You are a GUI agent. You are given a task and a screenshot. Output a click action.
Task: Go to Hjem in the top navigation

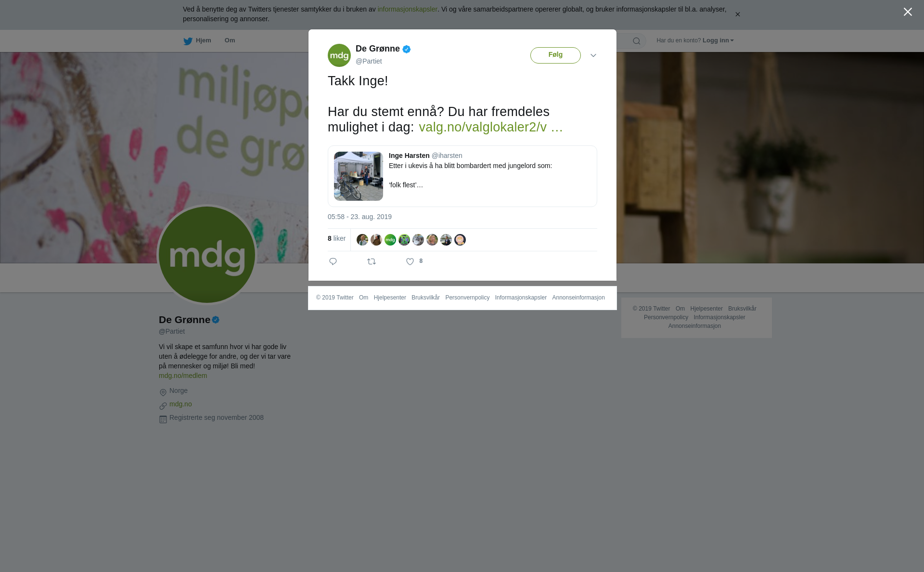click(204, 40)
